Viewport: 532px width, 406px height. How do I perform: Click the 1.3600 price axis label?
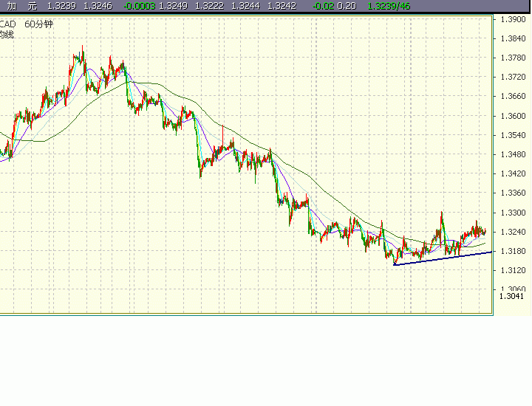513,116
